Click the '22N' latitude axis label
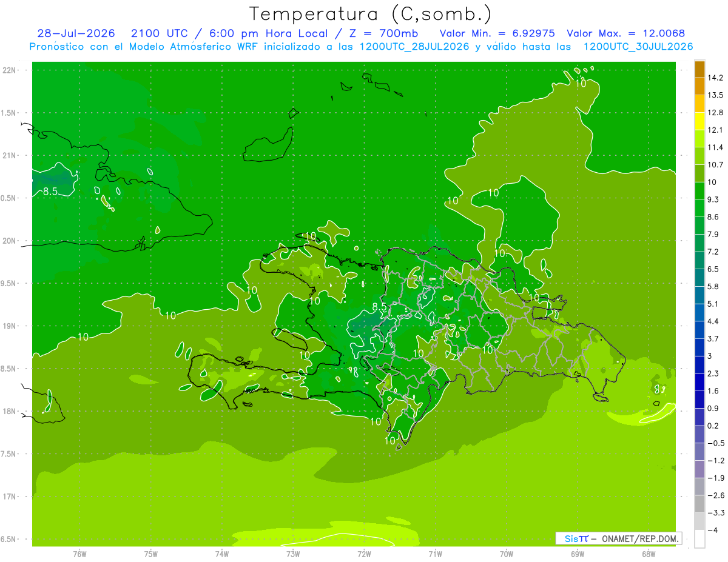The image size is (728, 562). (x=10, y=70)
